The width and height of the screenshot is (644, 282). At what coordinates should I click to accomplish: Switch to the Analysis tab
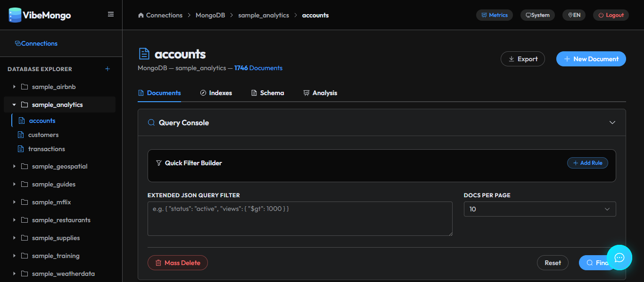tap(320, 93)
